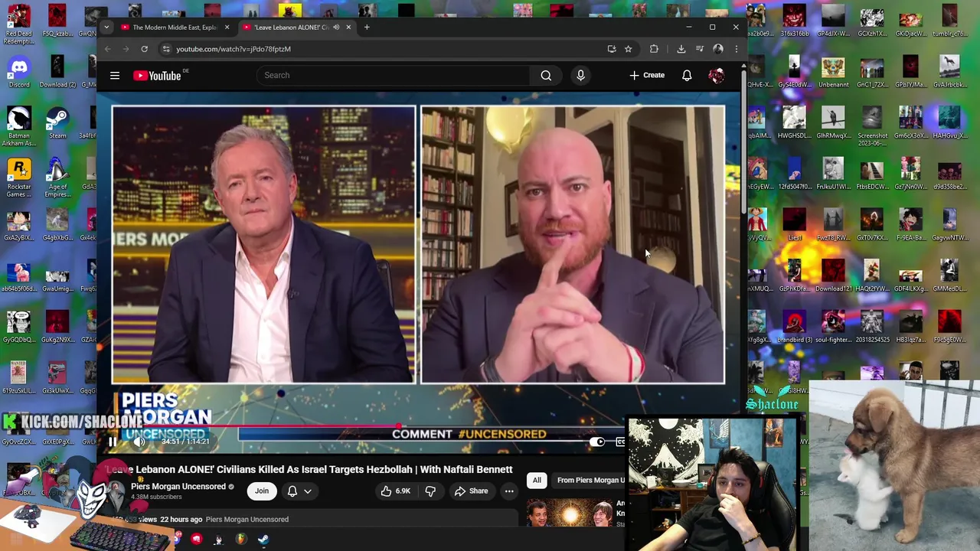Open the Create button menu
Screen dimensions: 980x551
[x=647, y=75]
